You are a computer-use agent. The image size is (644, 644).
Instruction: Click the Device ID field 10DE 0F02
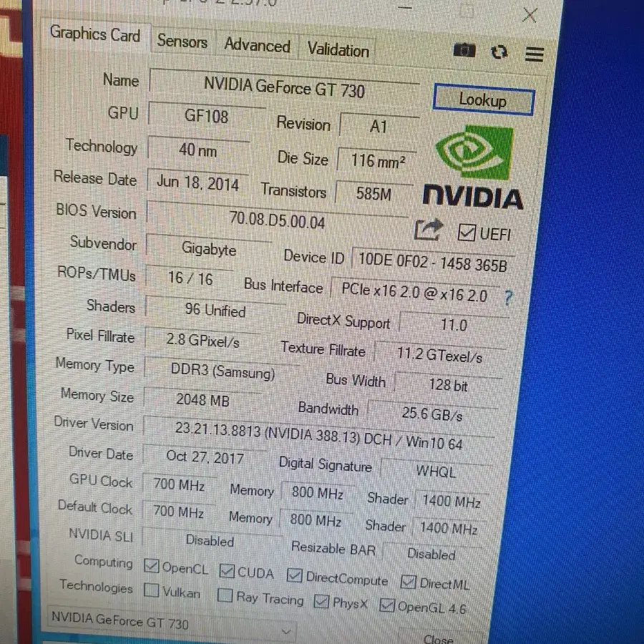click(x=433, y=263)
